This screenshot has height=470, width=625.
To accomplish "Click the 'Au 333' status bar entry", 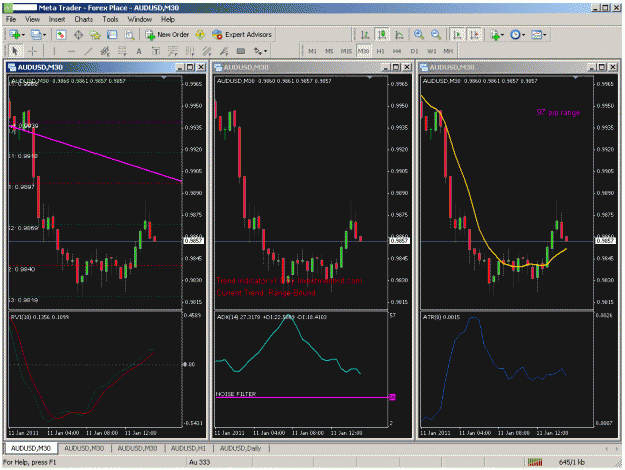I will (199, 462).
